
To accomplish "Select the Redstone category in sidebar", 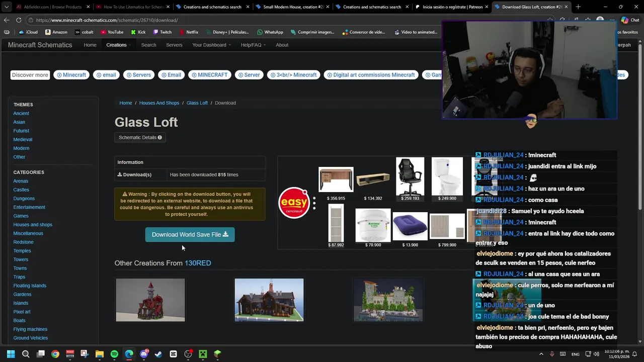I will point(24,242).
